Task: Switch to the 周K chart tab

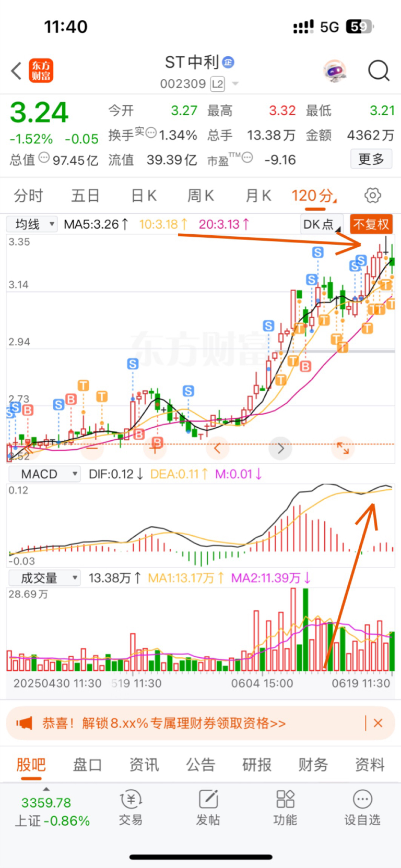Action: point(201,196)
